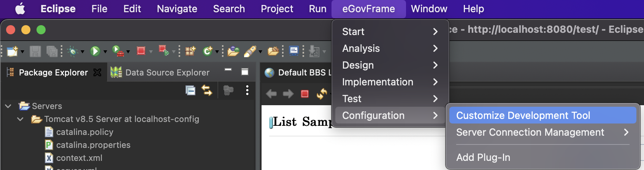Close the Package Explorer tab

pos(97,72)
